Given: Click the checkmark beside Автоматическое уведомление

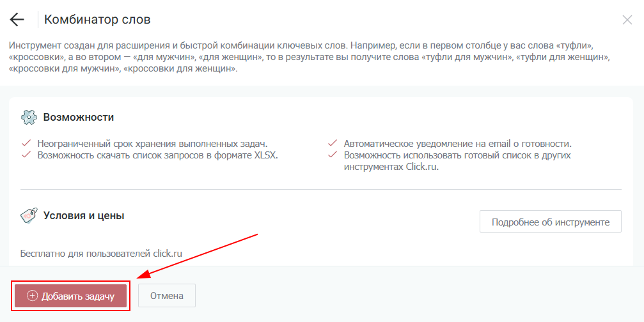Looking at the screenshot, I should (x=333, y=143).
